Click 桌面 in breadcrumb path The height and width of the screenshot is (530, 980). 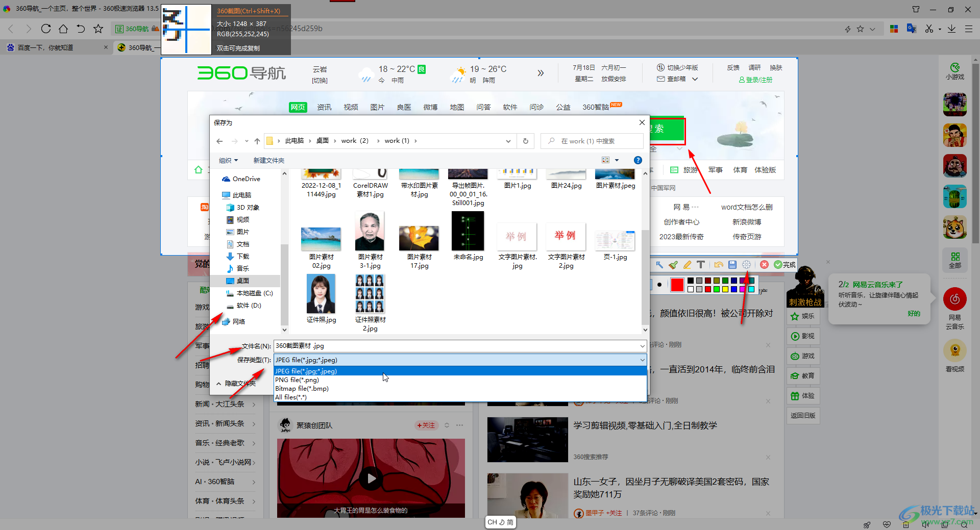[x=323, y=141]
